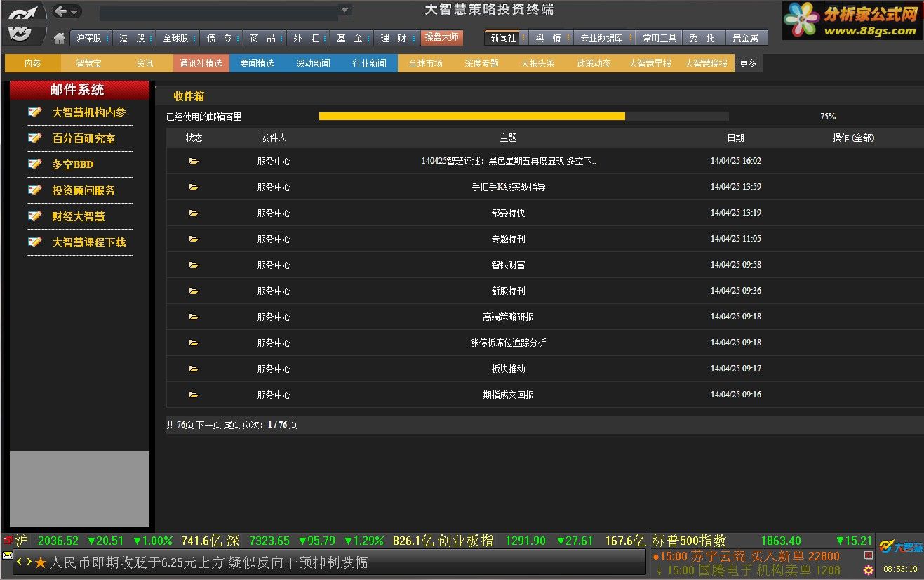Click the 日期 column header
The image size is (924, 580).
tap(735, 138)
